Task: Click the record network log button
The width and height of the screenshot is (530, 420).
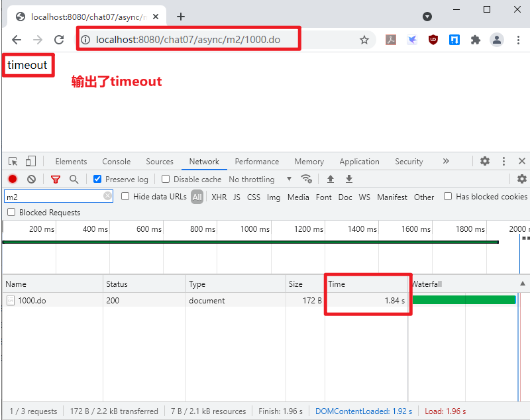Action: coord(13,179)
